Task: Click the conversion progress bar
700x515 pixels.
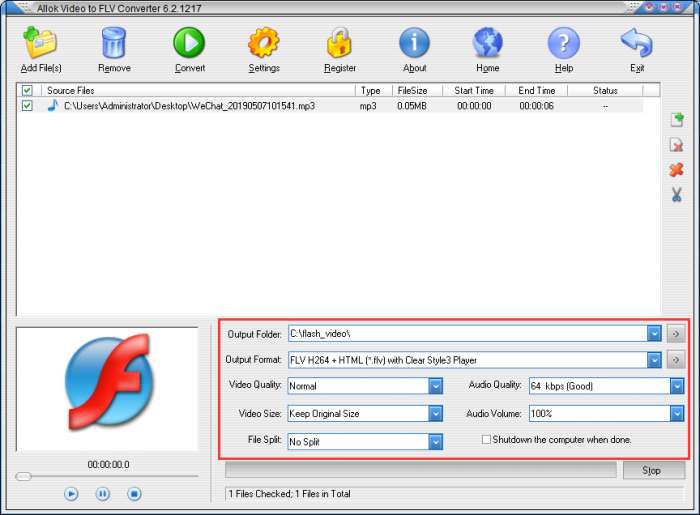Action: click(421, 470)
